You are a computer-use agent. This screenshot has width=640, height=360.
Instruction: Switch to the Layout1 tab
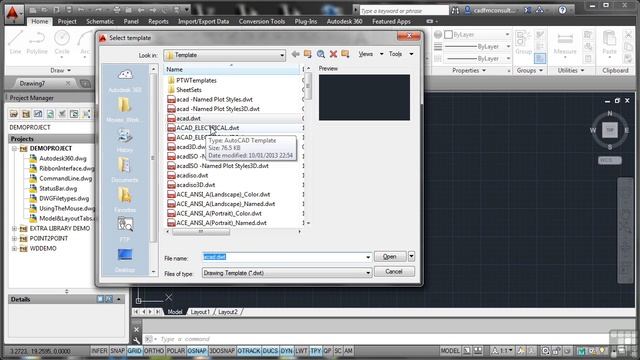(x=200, y=312)
